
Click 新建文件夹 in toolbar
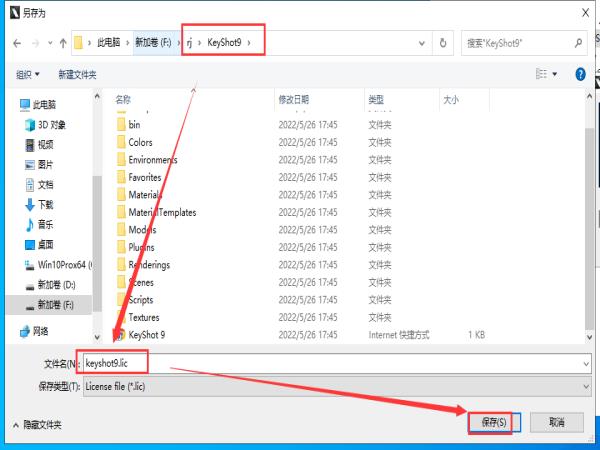(77, 74)
